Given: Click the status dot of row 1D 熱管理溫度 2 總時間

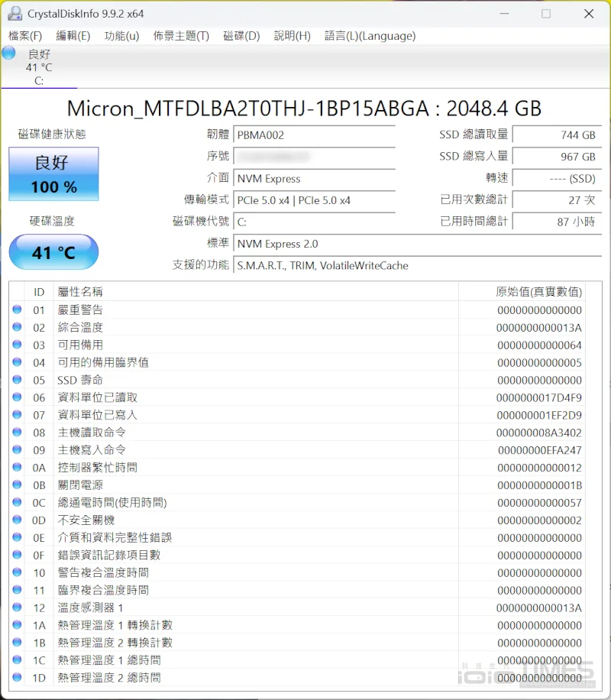Looking at the screenshot, I should 17,677.
